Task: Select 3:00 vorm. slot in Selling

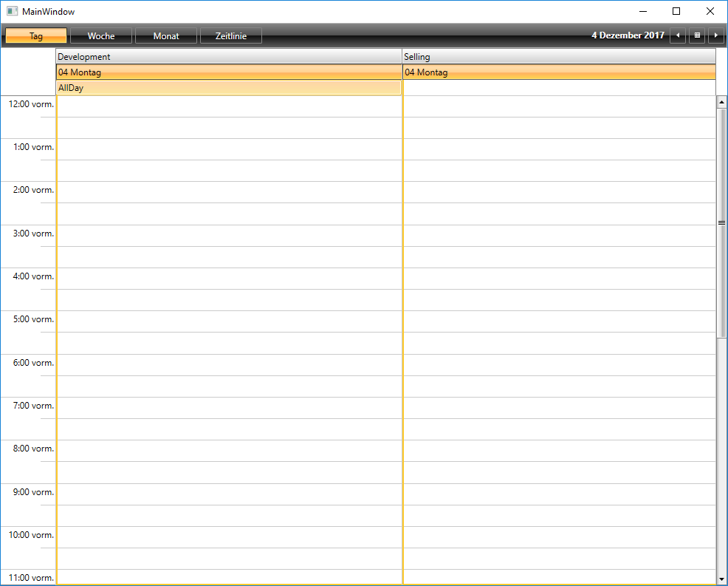Action: tap(560, 236)
